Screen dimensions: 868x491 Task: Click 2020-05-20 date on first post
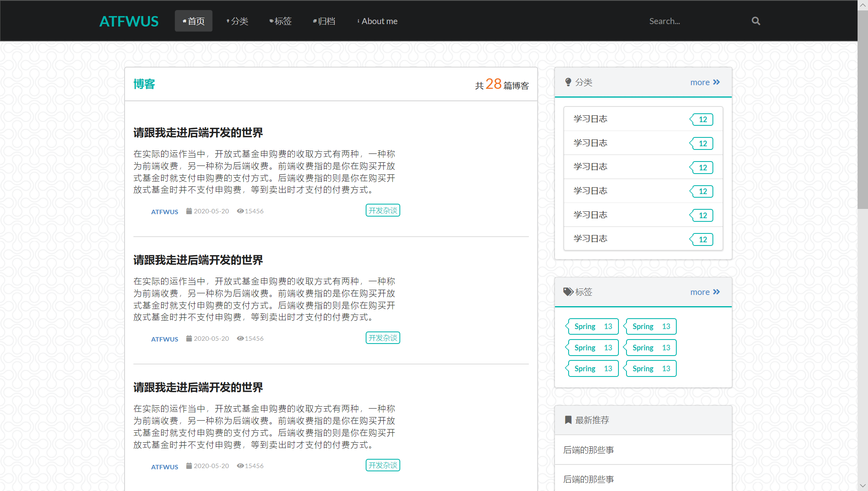coord(211,211)
